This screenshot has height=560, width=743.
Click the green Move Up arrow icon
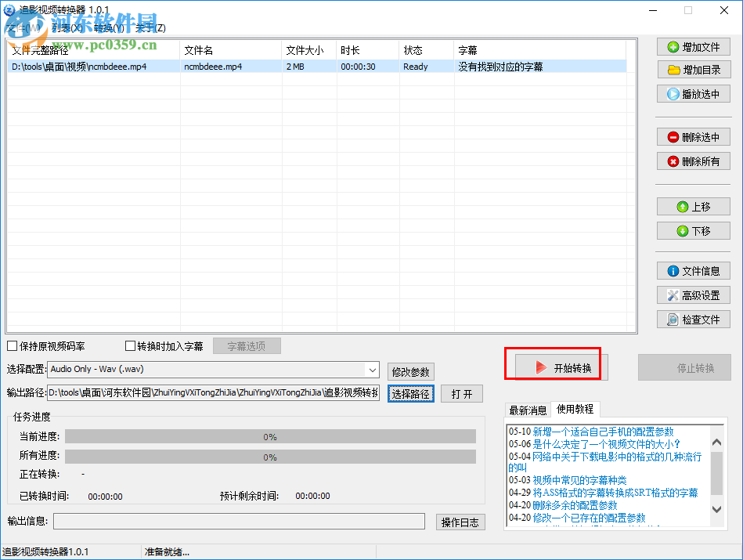[x=683, y=207]
